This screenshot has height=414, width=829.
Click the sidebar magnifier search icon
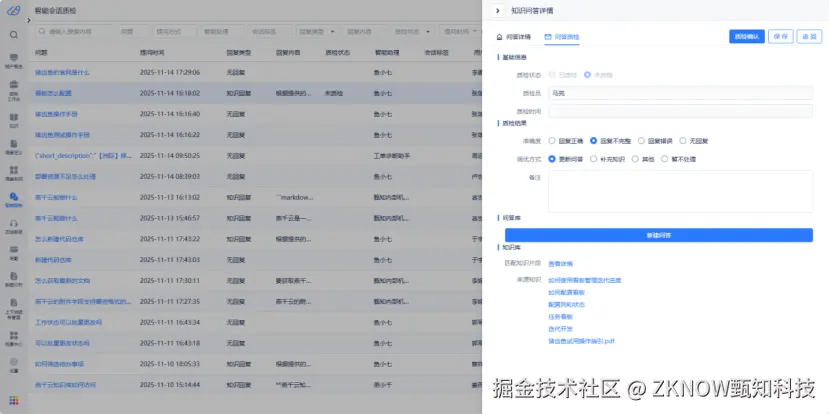coord(14,35)
